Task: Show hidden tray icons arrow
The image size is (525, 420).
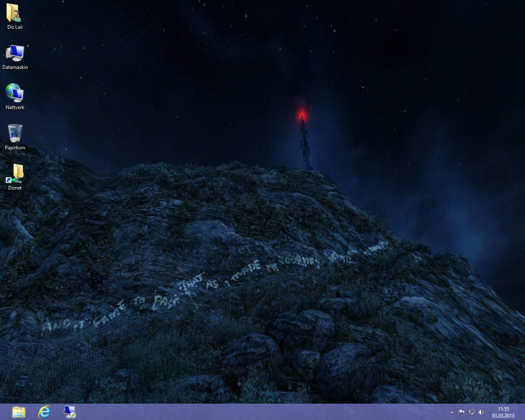Action: pos(451,412)
